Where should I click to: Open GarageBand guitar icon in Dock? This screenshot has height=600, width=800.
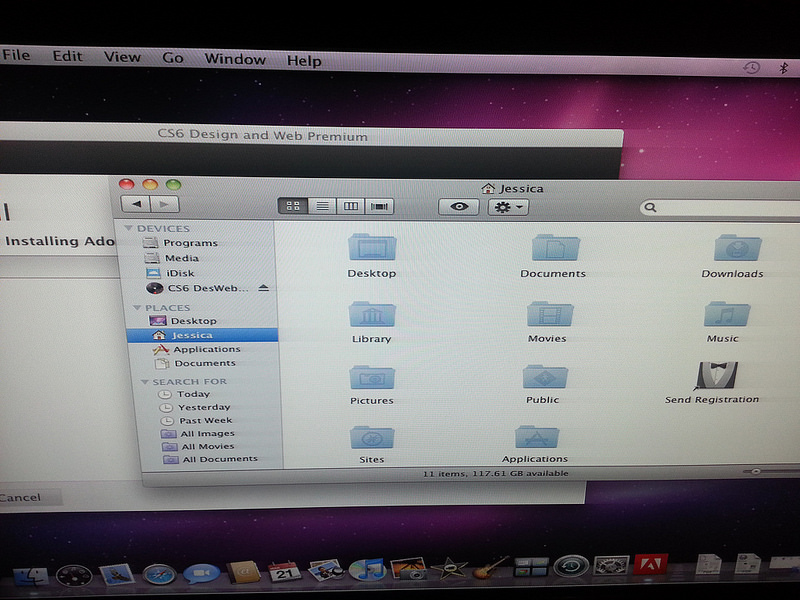coord(490,567)
